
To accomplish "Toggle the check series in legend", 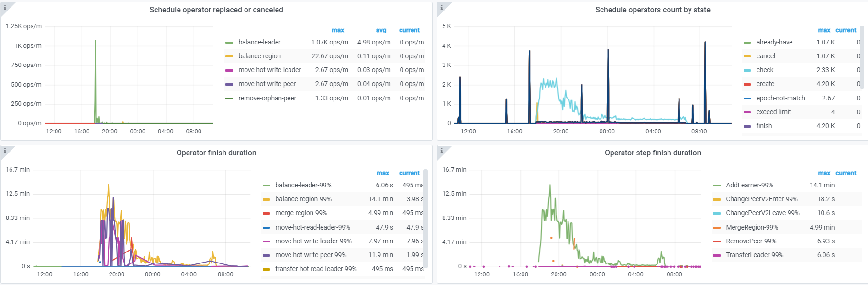I will [765, 70].
